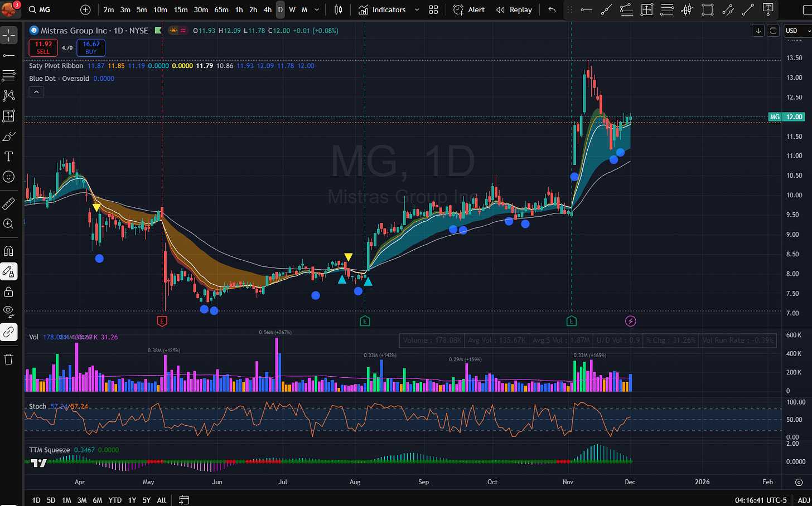Switch range to All
The image size is (812, 506).
162,500
